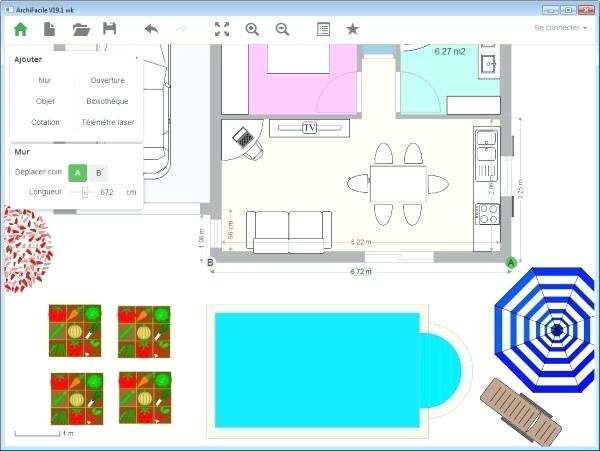Select Télémètre laser option
600x451 pixels.
pyautogui.click(x=107, y=122)
